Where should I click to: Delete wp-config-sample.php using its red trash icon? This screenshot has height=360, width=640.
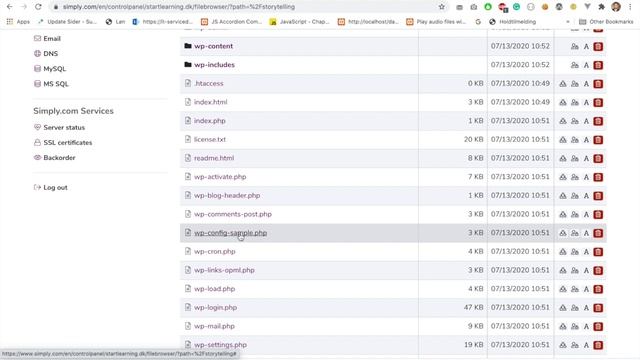coord(598,233)
